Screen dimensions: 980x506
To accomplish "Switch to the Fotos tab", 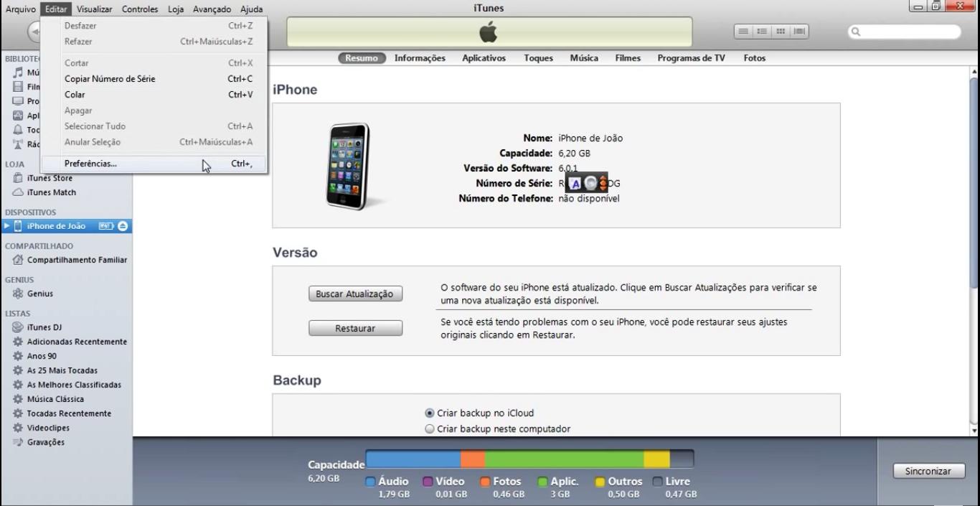I will [755, 58].
